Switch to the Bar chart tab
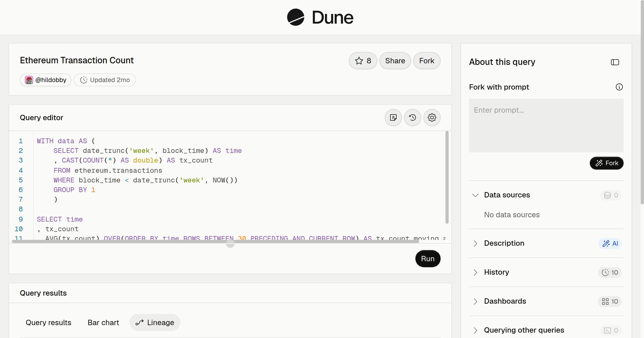This screenshot has height=338, width=644. 103,322
